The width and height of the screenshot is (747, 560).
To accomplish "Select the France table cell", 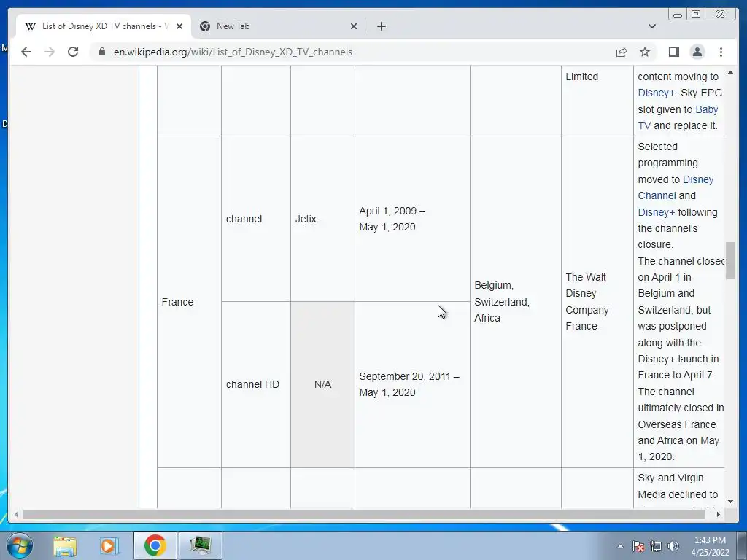I will [x=189, y=302].
